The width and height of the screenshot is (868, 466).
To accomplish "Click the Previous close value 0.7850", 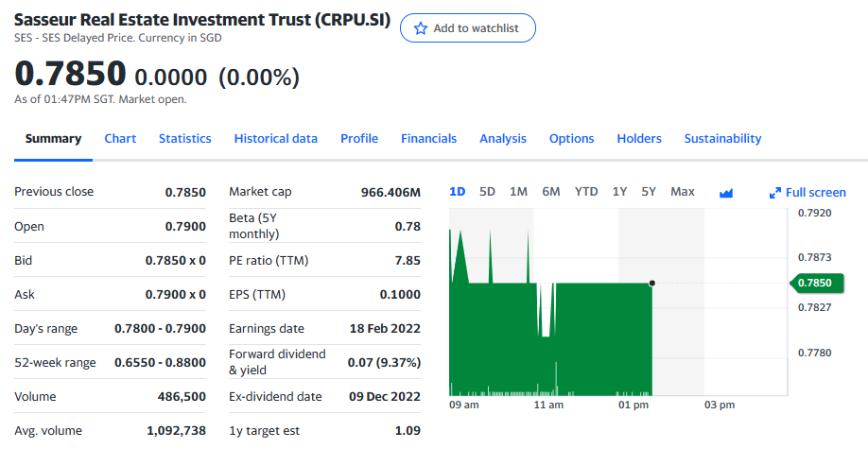I will [185, 192].
